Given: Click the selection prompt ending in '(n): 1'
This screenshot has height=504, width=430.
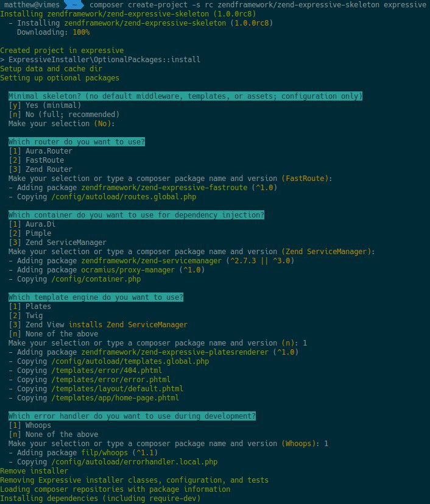Looking at the screenshot, I should pos(158,343).
